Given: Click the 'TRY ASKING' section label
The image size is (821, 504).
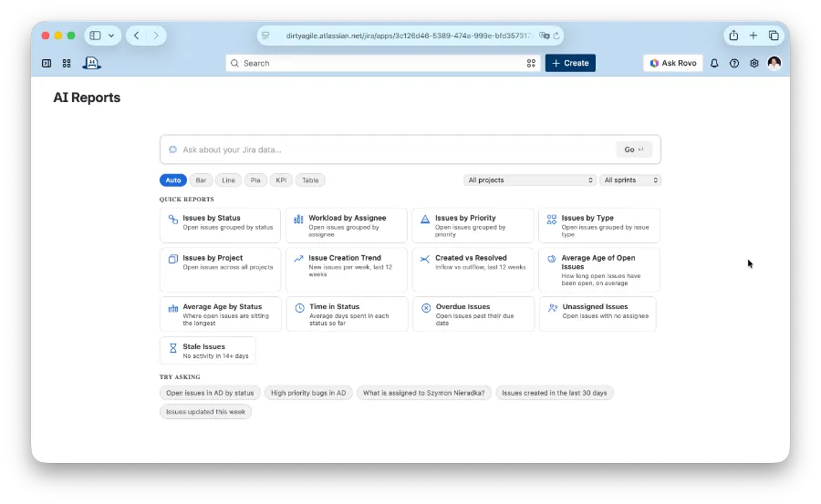Looking at the screenshot, I should pyautogui.click(x=180, y=376).
